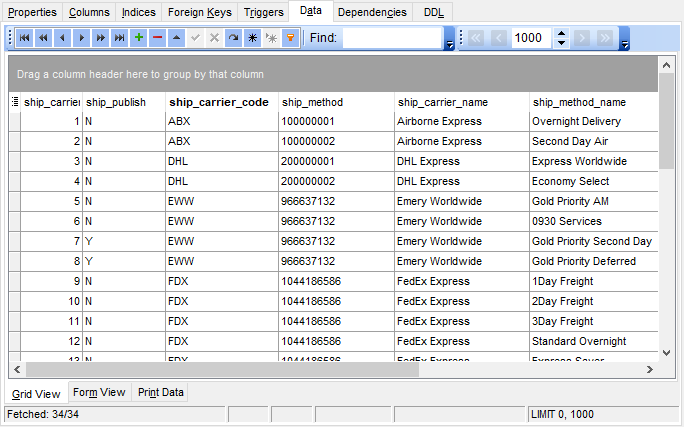Jump forward one page of records
This screenshot has height=427, width=684.
pos(100,38)
